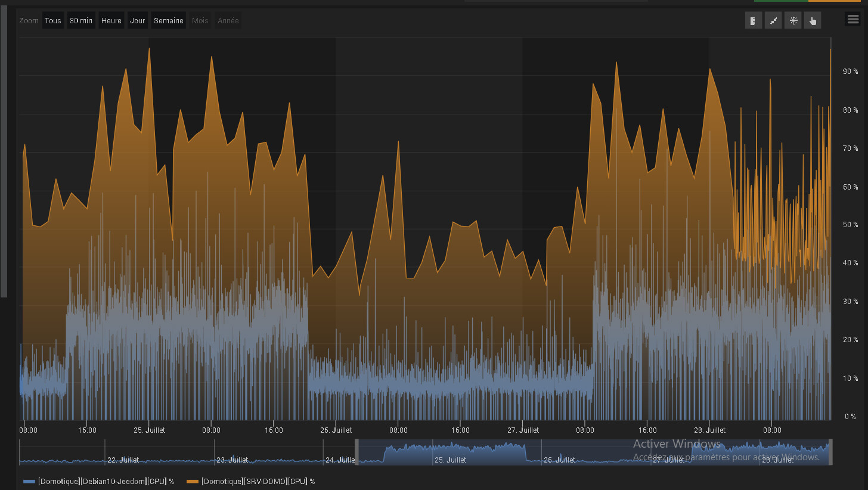Screen dimensions: 868x490
Task: Zoom chart to Heure range
Action: pyautogui.click(x=111, y=21)
